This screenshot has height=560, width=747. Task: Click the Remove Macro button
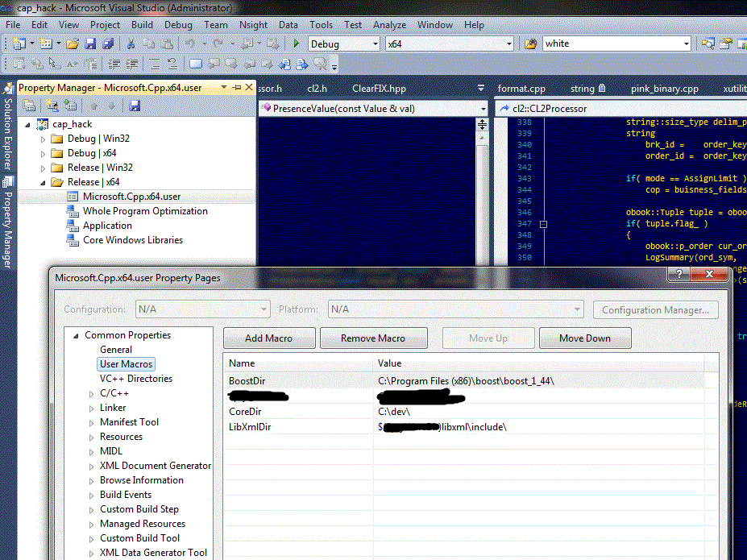click(x=373, y=338)
